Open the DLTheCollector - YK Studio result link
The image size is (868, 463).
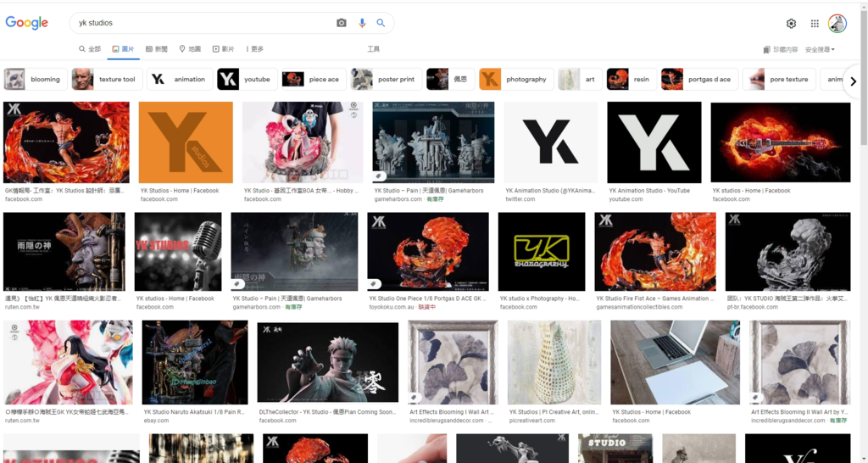[x=328, y=412]
